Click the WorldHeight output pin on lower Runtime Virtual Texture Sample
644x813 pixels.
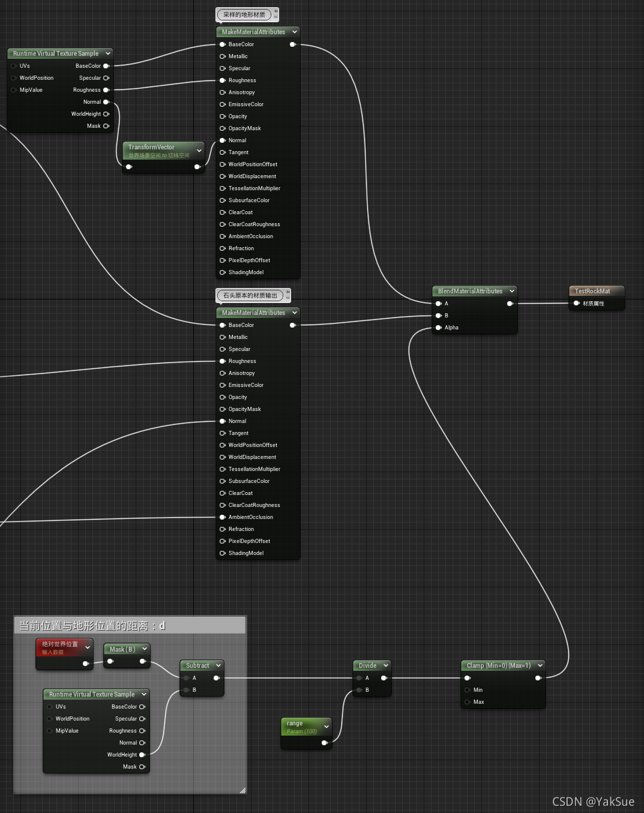coord(142,754)
